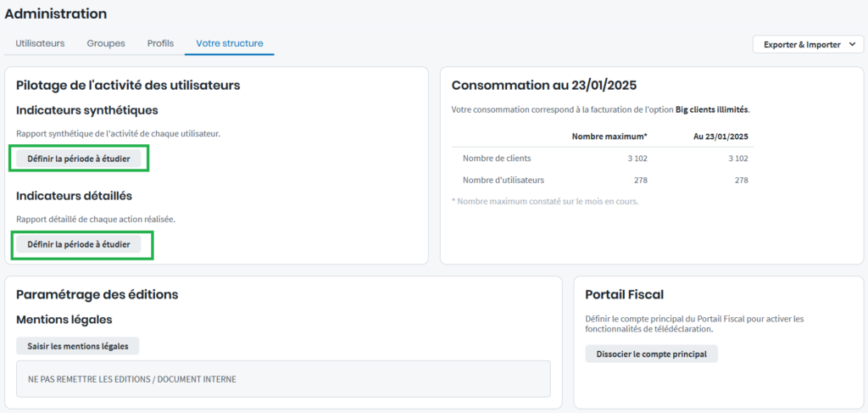This screenshot has height=413, width=868.
Task: Click the legal mentions text box
Action: [x=283, y=379]
